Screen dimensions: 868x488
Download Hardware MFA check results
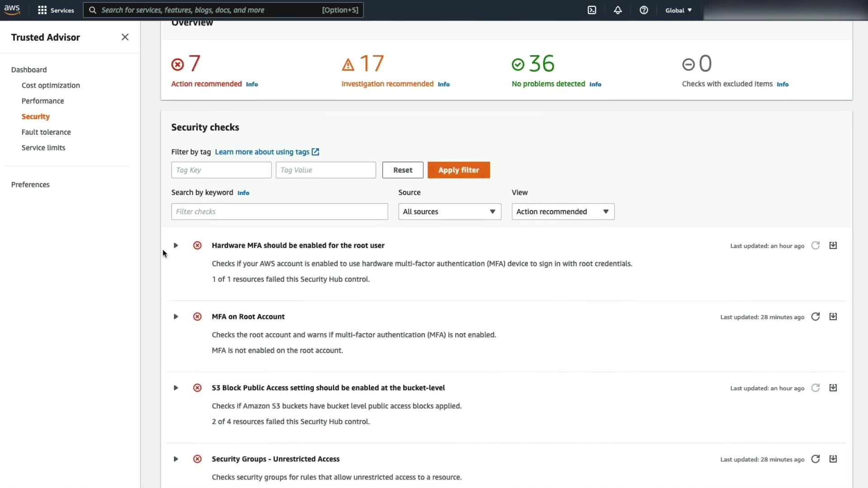tap(833, 245)
